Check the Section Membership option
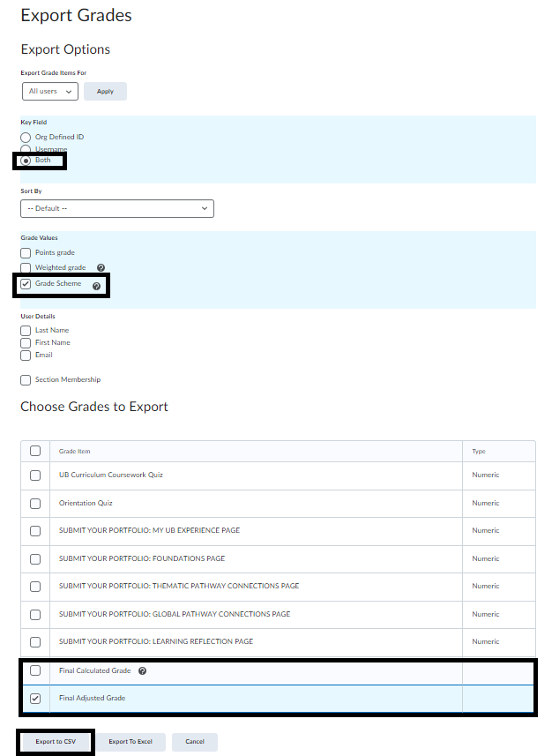 [26, 380]
